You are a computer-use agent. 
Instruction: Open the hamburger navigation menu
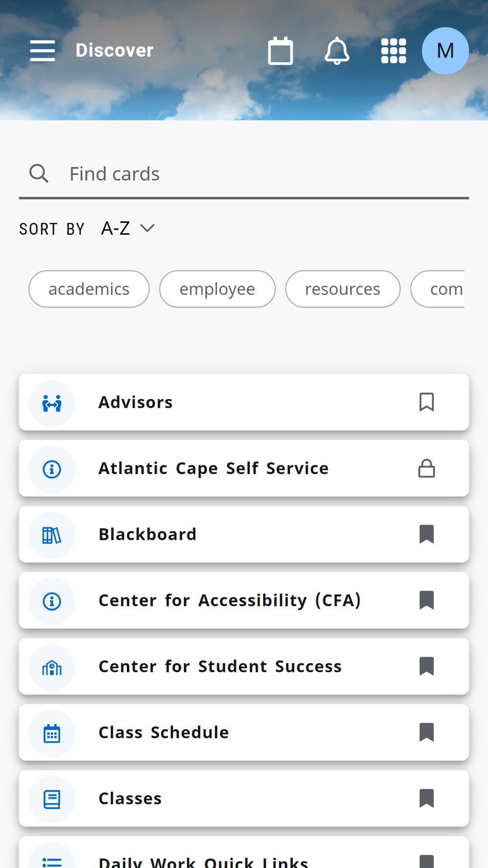tap(42, 51)
